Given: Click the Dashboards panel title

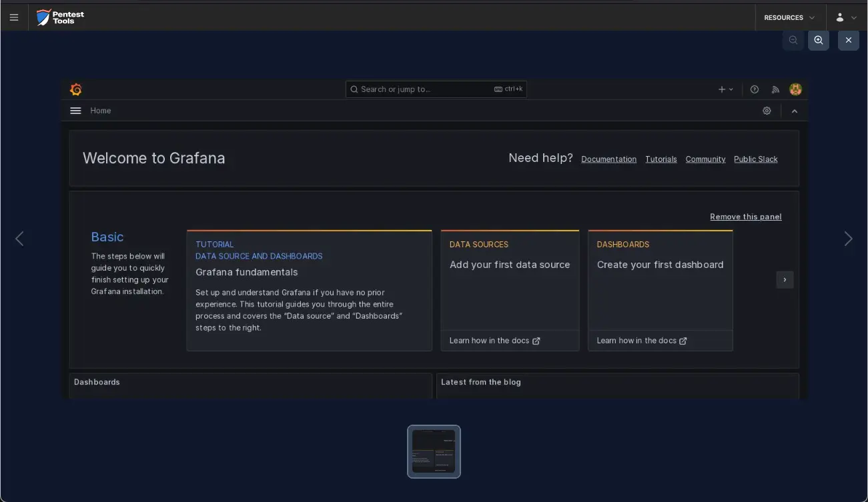Looking at the screenshot, I should pyautogui.click(x=97, y=382).
